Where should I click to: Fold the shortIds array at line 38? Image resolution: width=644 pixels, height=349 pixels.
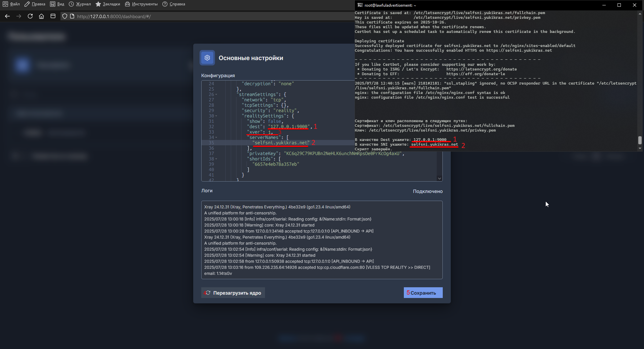216,159
